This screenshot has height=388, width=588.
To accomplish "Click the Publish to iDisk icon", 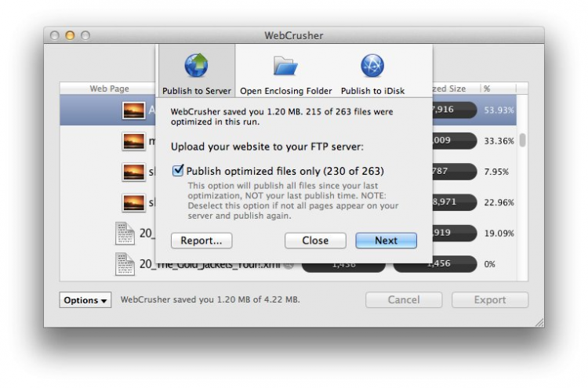I will tap(372, 66).
